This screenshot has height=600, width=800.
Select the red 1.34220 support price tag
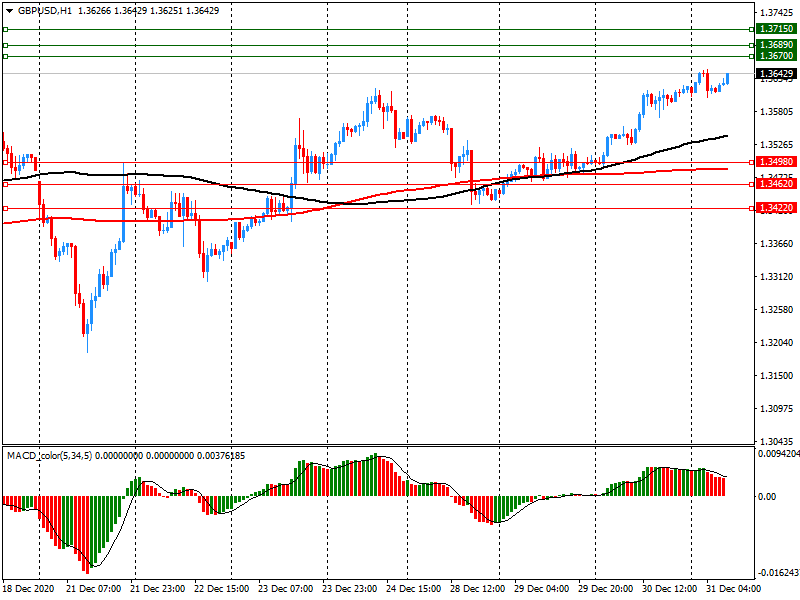[776, 208]
